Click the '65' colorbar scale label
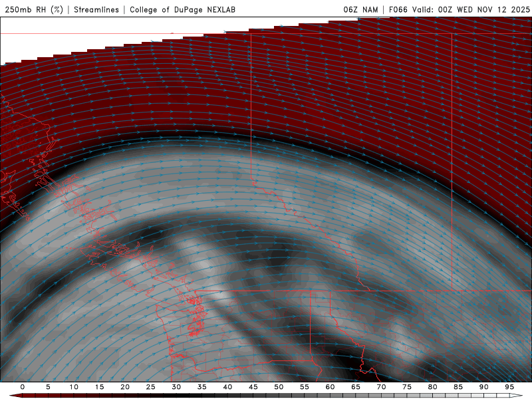The height and width of the screenshot is (399, 532). pyautogui.click(x=356, y=387)
